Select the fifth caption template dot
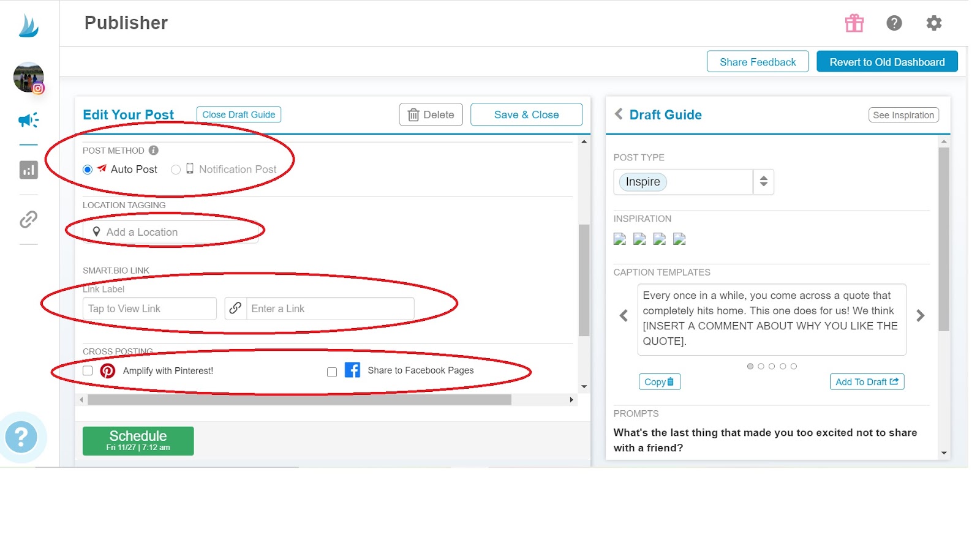 point(794,366)
